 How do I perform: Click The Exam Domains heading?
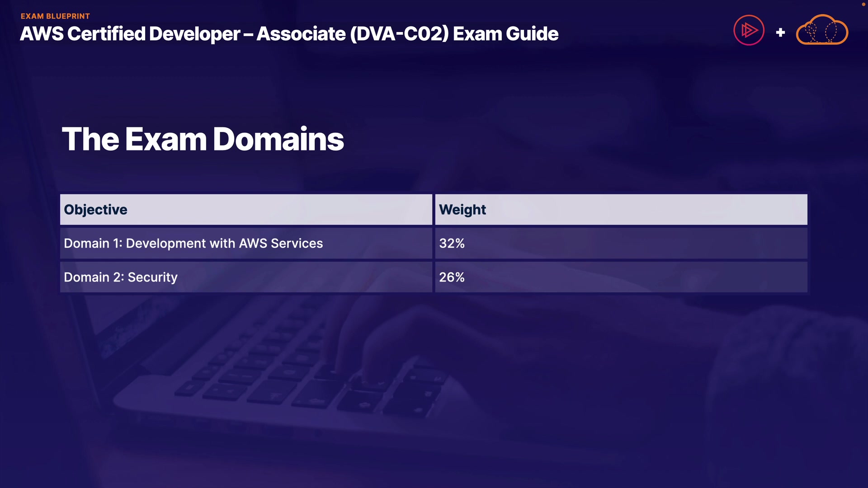click(x=203, y=139)
